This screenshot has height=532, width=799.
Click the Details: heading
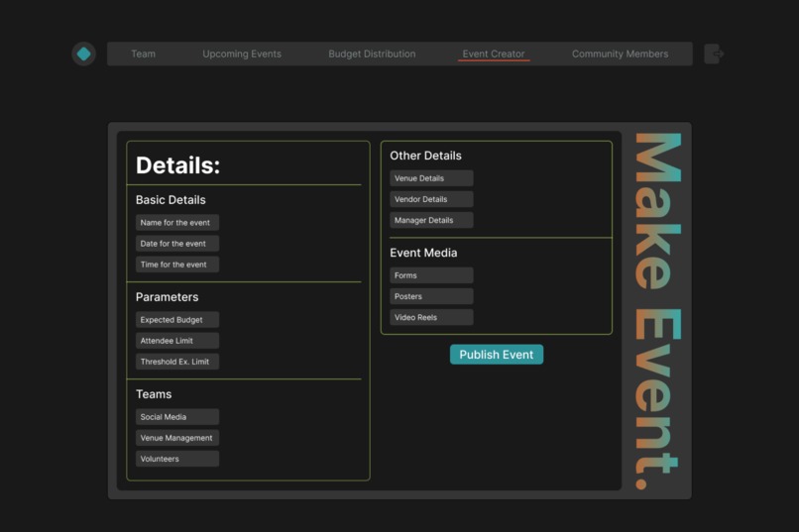pyautogui.click(x=177, y=165)
